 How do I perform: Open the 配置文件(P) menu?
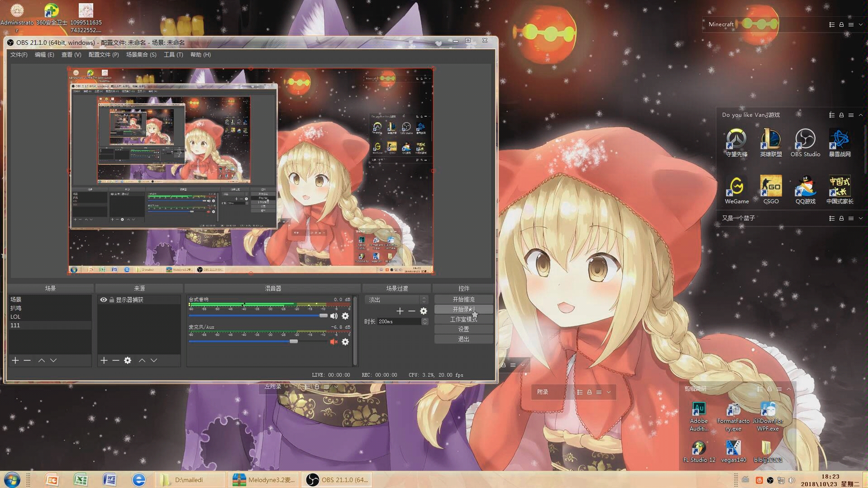[x=104, y=55]
